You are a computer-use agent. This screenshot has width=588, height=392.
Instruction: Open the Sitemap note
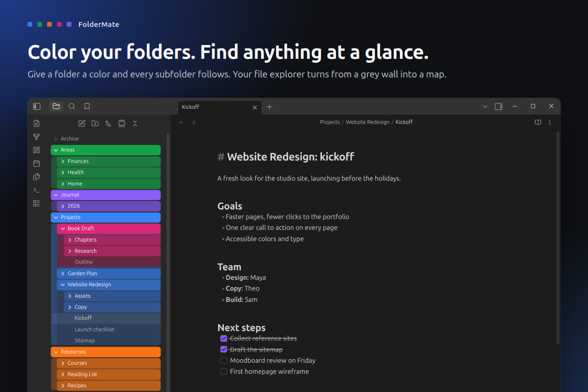112,341
